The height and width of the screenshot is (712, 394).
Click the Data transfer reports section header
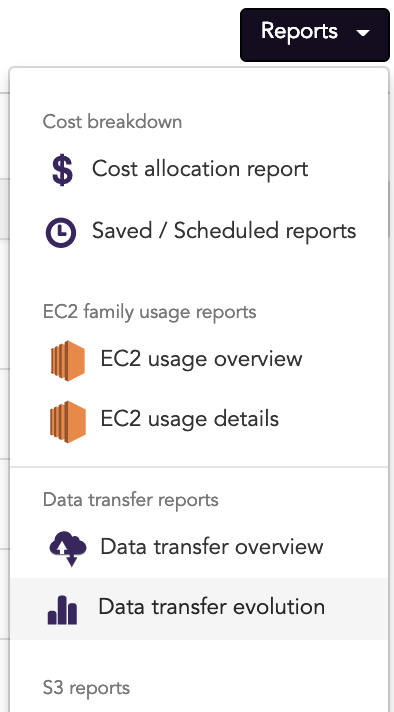[x=131, y=500]
